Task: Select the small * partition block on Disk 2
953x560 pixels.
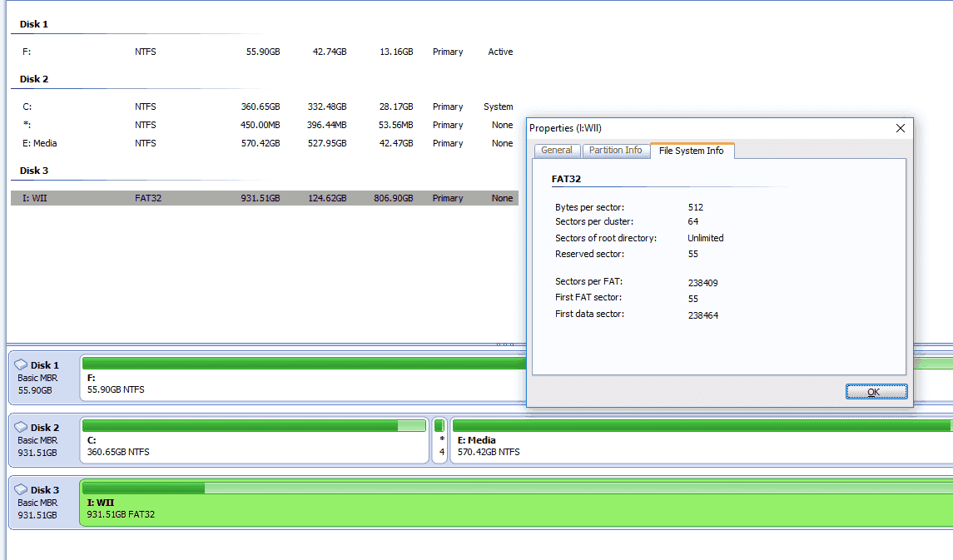Action: tap(440, 440)
